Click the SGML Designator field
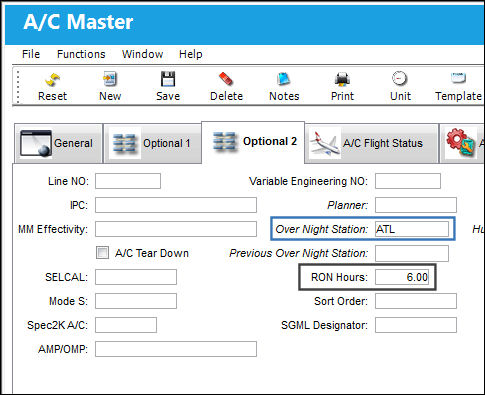The width and height of the screenshot is (485, 395). [416, 325]
